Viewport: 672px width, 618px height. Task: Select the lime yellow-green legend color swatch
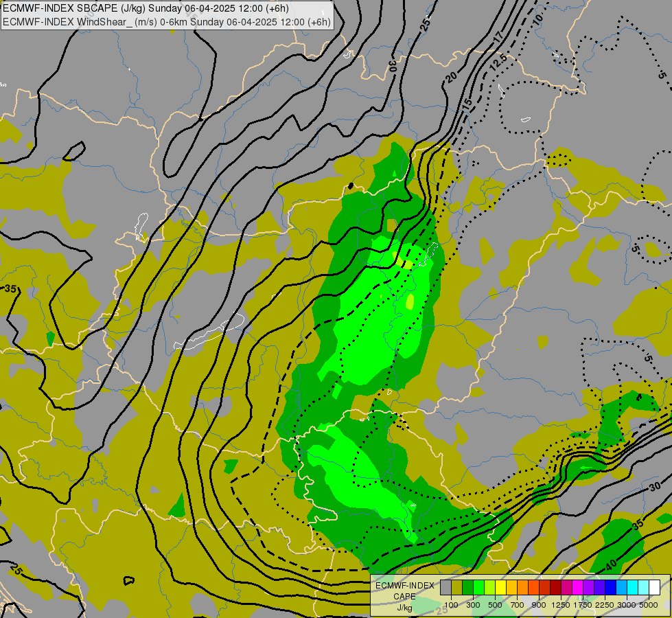click(490, 587)
